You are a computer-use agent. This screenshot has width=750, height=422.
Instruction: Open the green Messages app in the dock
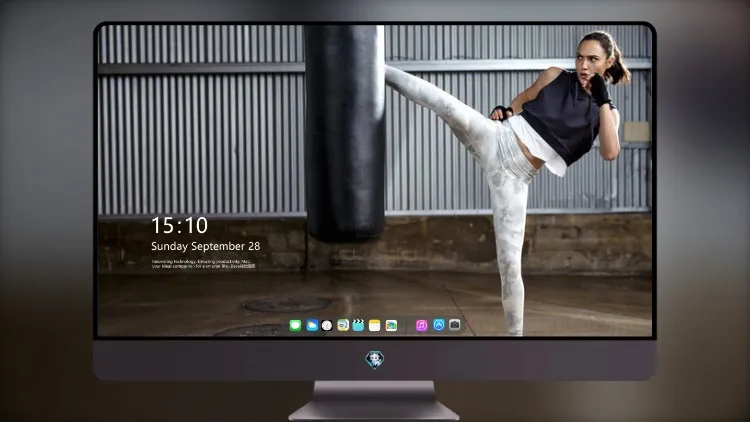point(295,326)
